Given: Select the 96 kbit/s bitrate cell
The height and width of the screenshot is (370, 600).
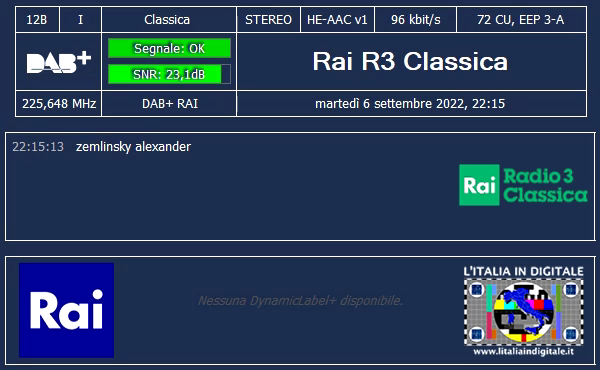Looking at the screenshot, I should pyautogui.click(x=416, y=20).
